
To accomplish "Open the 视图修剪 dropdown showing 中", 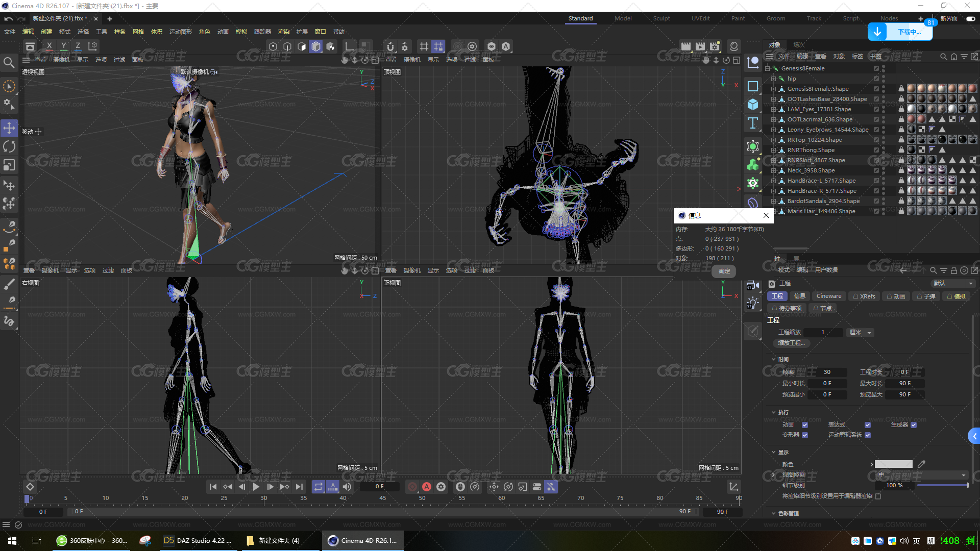I will click(x=921, y=474).
